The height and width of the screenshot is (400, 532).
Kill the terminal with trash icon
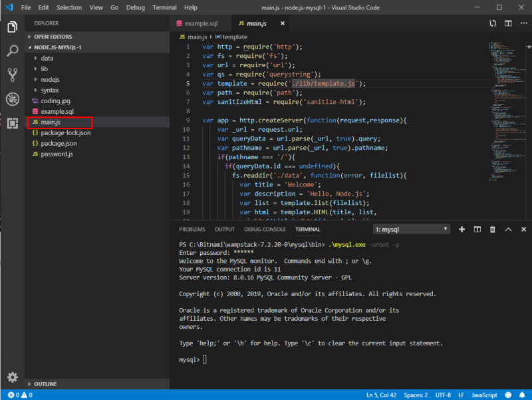[492, 230]
